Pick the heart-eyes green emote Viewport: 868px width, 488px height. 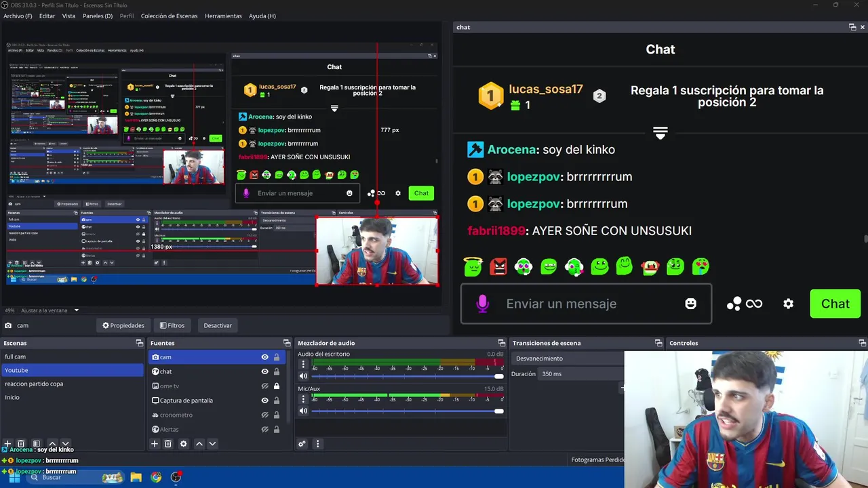click(x=701, y=266)
